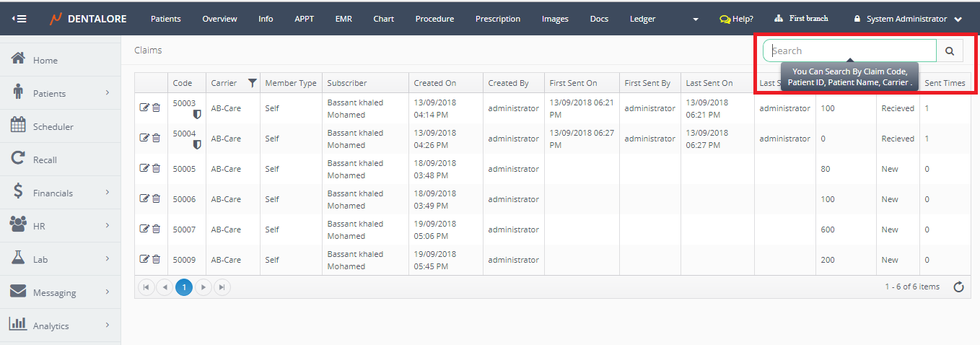Viewport: 980px width, 345px height.
Task: Refresh the claims grid
Action: [958, 287]
